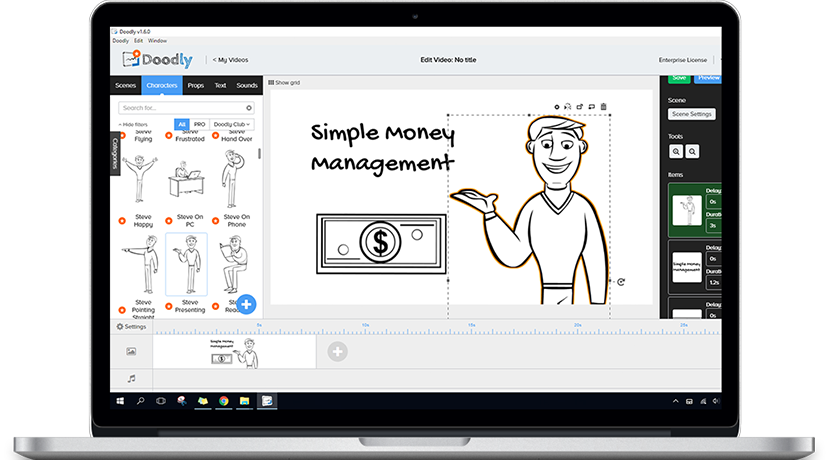Select the Steve Happy character
This screenshot has width=830, height=460.
pos(139,179)
